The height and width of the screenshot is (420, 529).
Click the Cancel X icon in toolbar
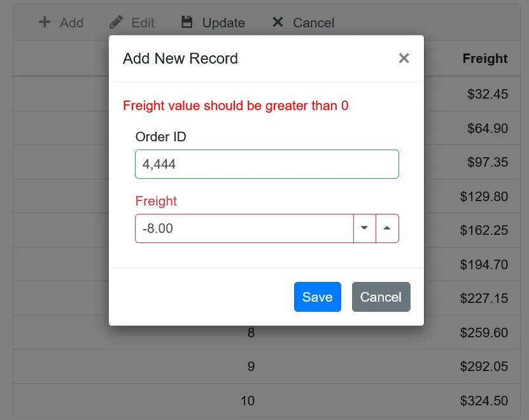coord(278,22)
